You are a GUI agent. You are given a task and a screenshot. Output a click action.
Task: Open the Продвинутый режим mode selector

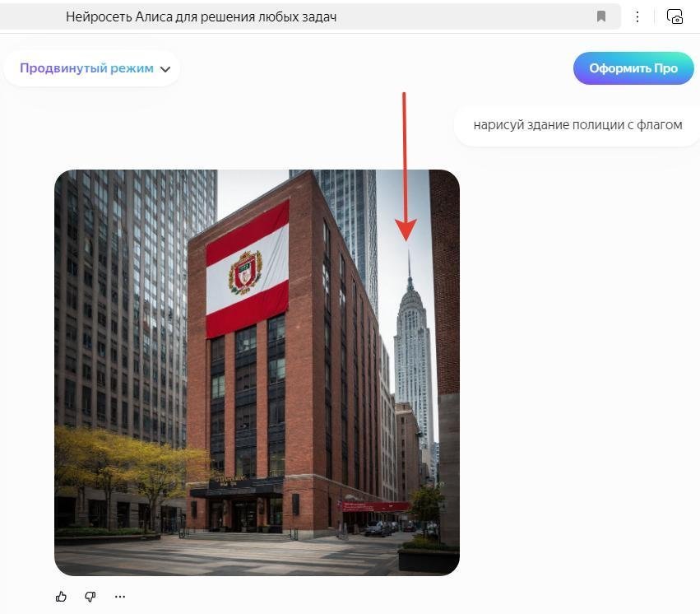click(x=91, y=68)
